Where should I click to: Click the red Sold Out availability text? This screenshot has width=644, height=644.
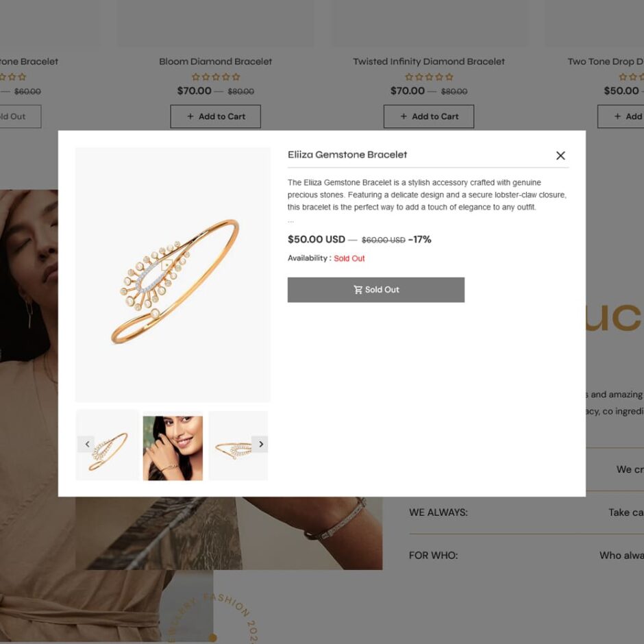(x=349, y=258)
